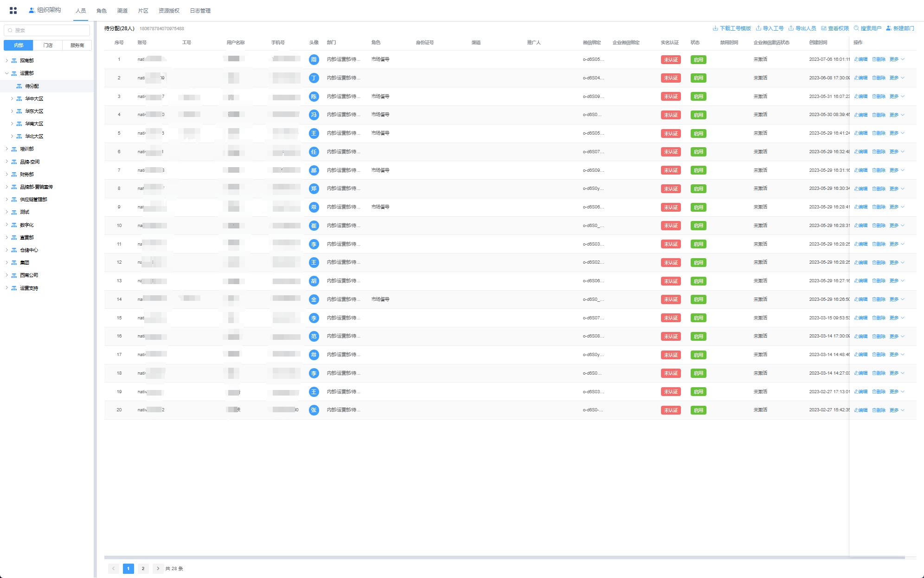The width and height of the screenshot is (924, 578).
Task: Collapse the 运营部 tree node
Action: point(6,73)
